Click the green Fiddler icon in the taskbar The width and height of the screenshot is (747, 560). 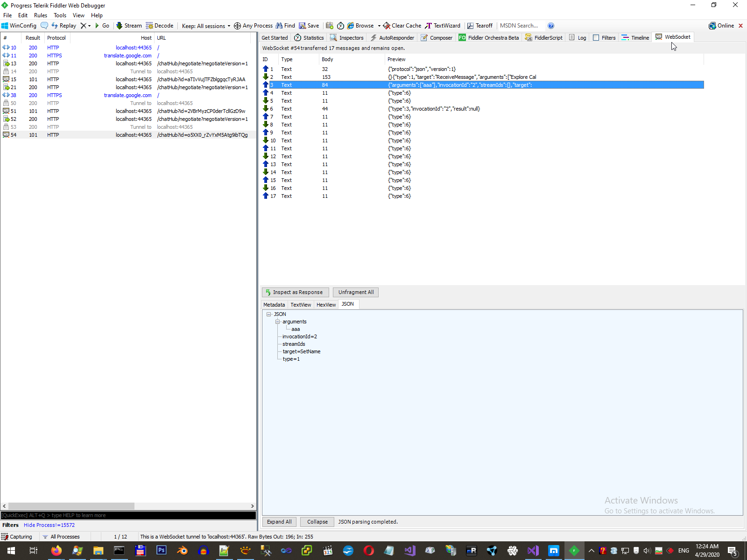pyautogui.click(x=574, y=551)
